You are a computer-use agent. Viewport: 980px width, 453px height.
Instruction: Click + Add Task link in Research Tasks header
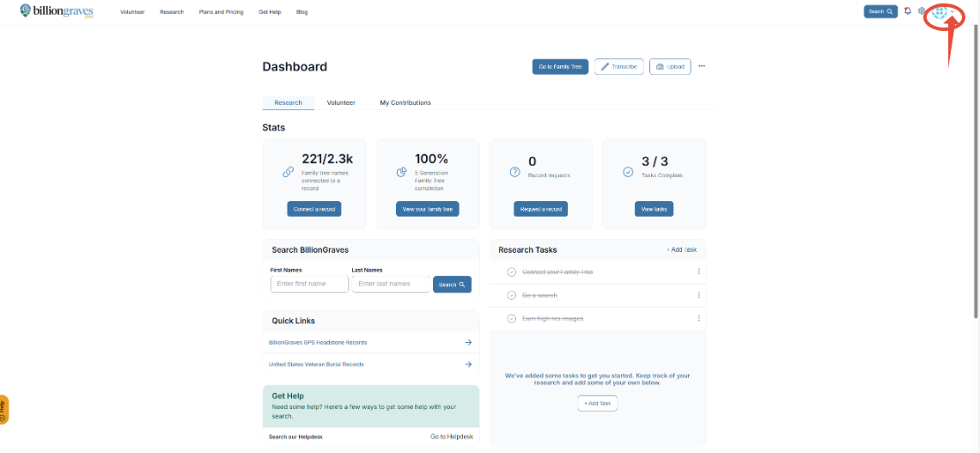coord(682,249)
